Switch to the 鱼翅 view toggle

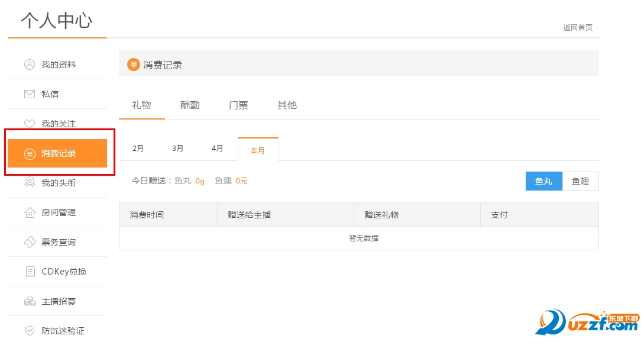pyautogui.click(x=580, y=181)
